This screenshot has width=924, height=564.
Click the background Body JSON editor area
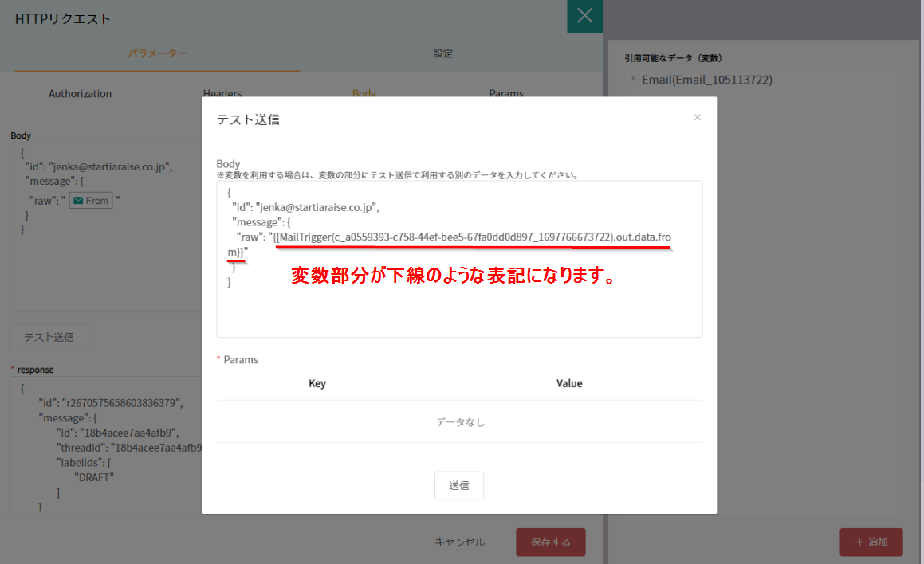click(x=106, y=227)
